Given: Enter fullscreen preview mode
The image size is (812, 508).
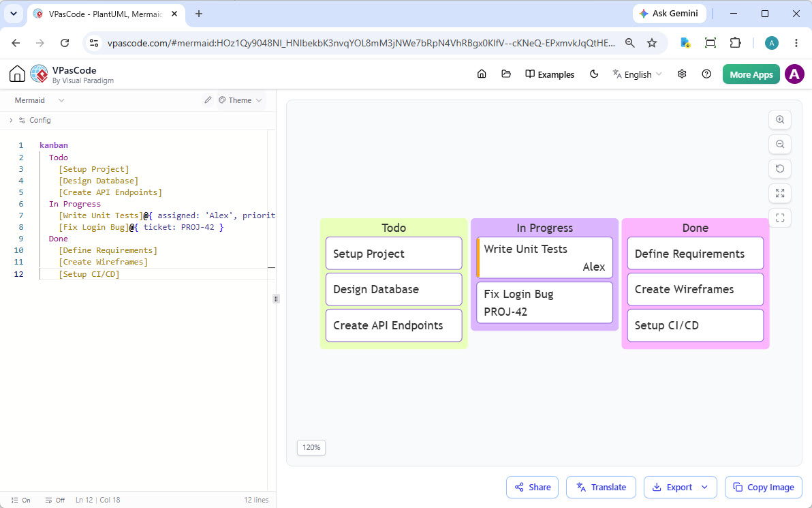Looking at the screenshot, I should pos(780,218).
